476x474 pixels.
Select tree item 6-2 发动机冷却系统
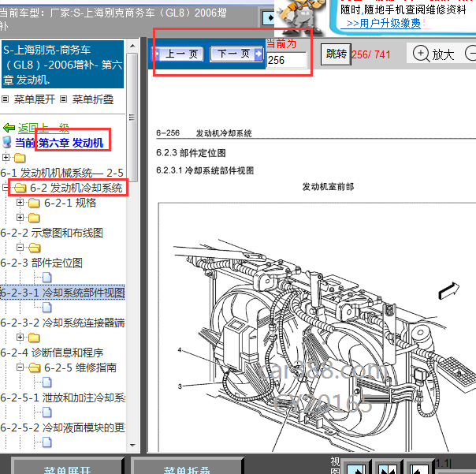76,188
